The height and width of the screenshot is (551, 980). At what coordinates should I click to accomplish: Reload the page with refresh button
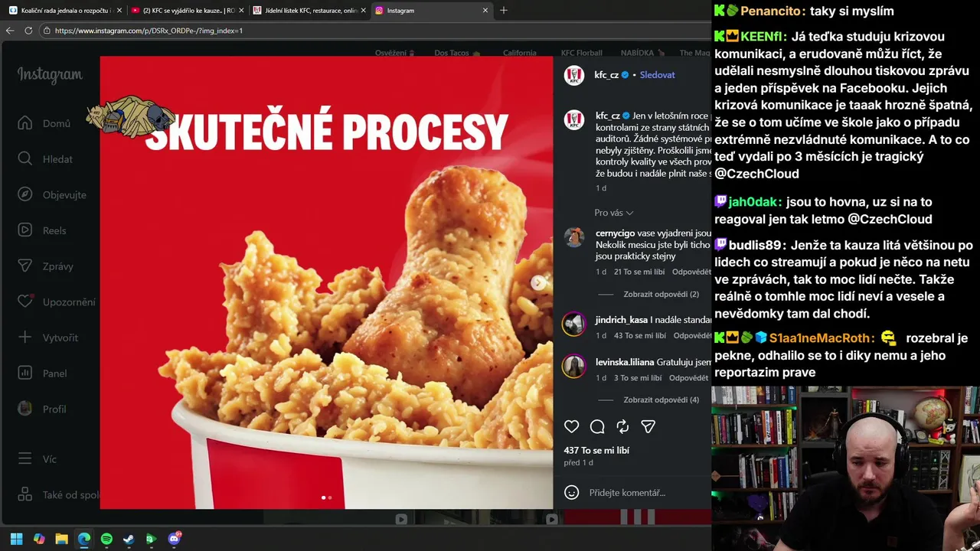[x=28, y=31]
